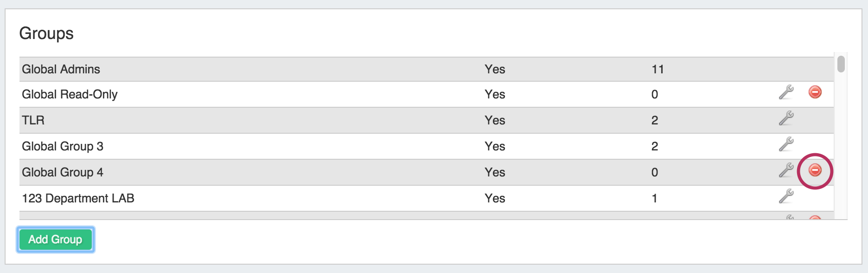Select the Global Group 3 name
Screen dimensions: 868x273
pyautogui.click(x=63, y=147)
